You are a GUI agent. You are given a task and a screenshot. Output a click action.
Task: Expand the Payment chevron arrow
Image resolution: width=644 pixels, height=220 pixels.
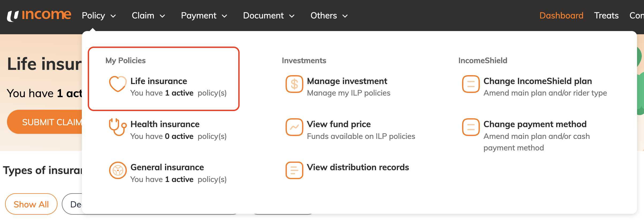pyautogui.click(x=225, y=16)
